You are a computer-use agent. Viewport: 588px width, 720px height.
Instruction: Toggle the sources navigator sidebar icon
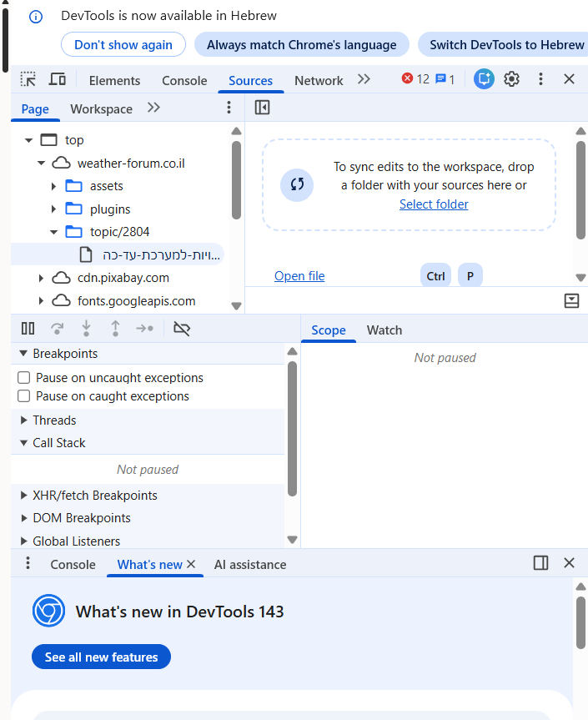tap(262, 108)
